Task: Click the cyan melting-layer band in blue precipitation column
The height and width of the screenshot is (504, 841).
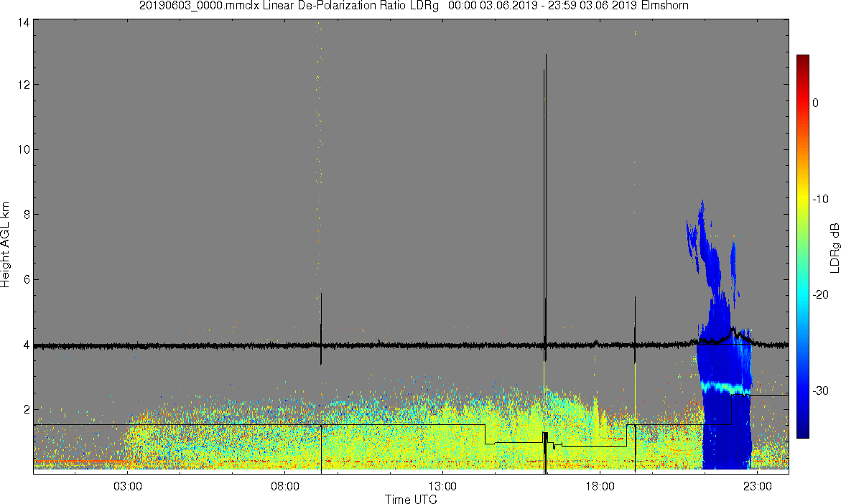Action: point(725,388)
